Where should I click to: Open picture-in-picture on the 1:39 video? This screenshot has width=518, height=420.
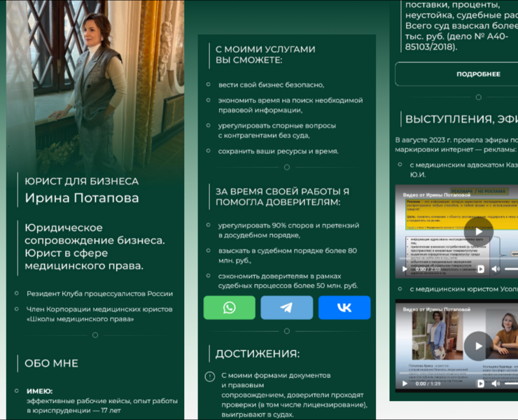[481, 384]
